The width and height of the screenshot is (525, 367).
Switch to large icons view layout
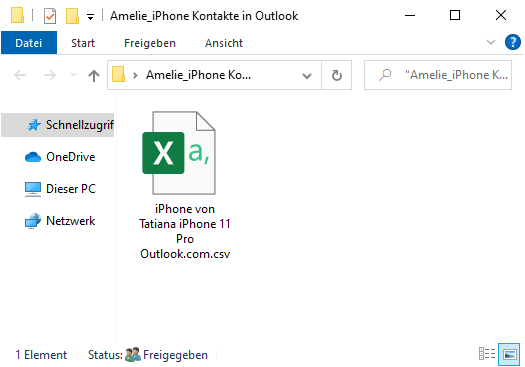pyautogui.click(x=509, y=354)
